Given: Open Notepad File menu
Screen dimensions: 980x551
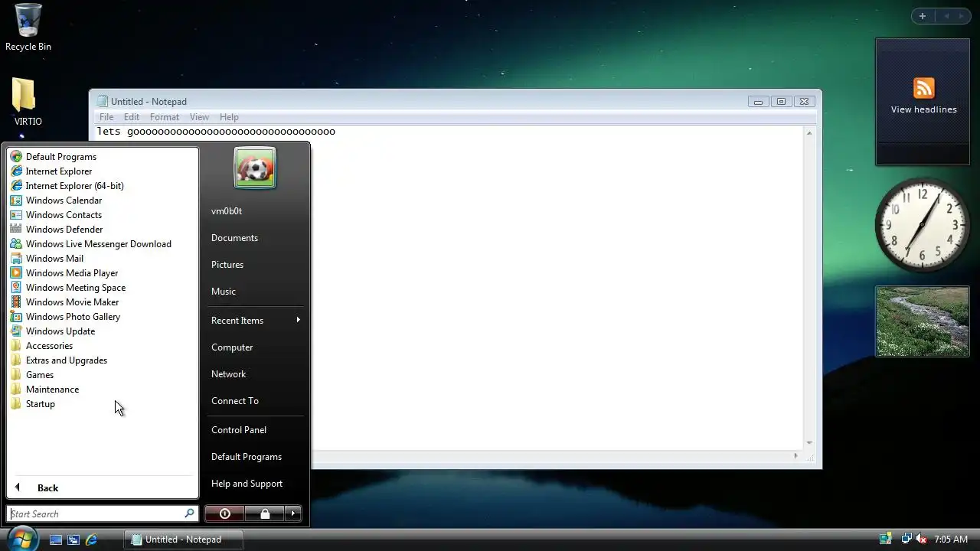Looking at the screenshot, I should coord(106,117).
